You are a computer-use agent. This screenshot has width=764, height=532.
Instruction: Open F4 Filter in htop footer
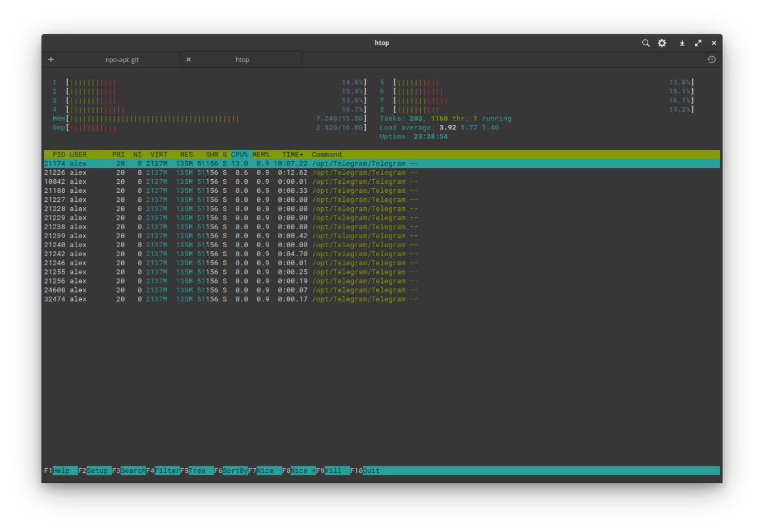coord(163,471)
